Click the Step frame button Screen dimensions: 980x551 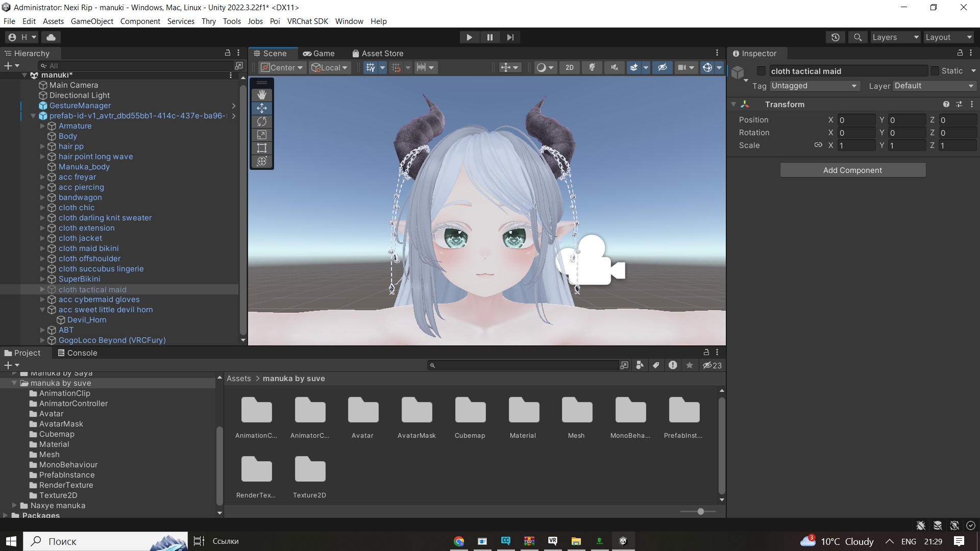[x=510, y=37]
